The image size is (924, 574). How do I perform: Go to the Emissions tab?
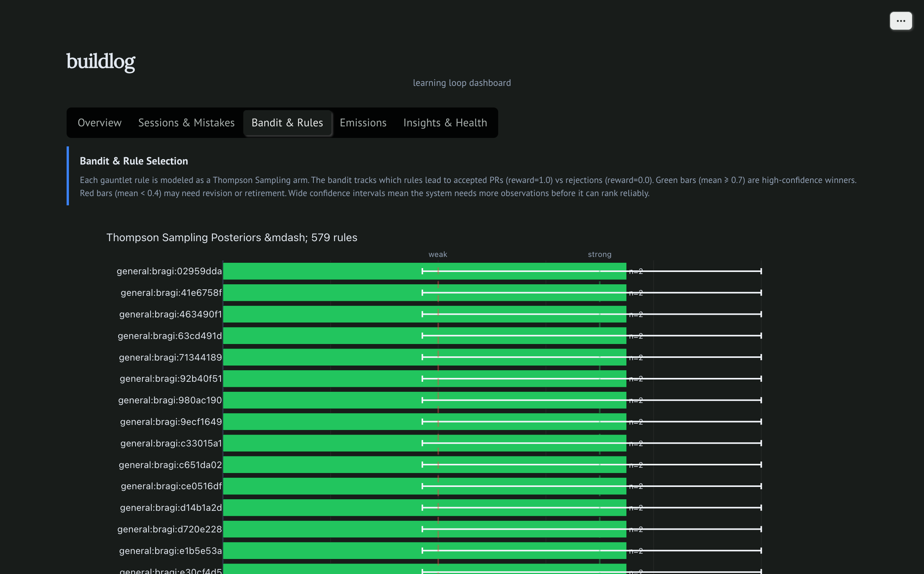[x=363, y=123]
